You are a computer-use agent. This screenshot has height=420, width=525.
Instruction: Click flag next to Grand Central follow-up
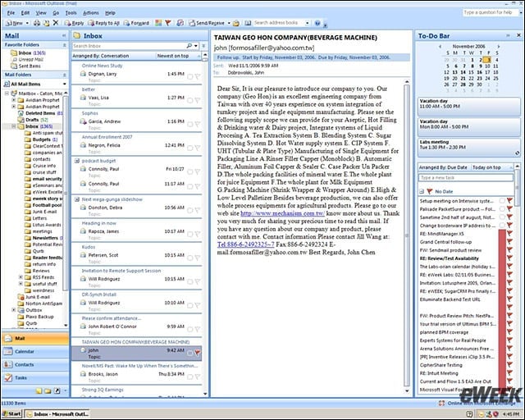[509, 242]
